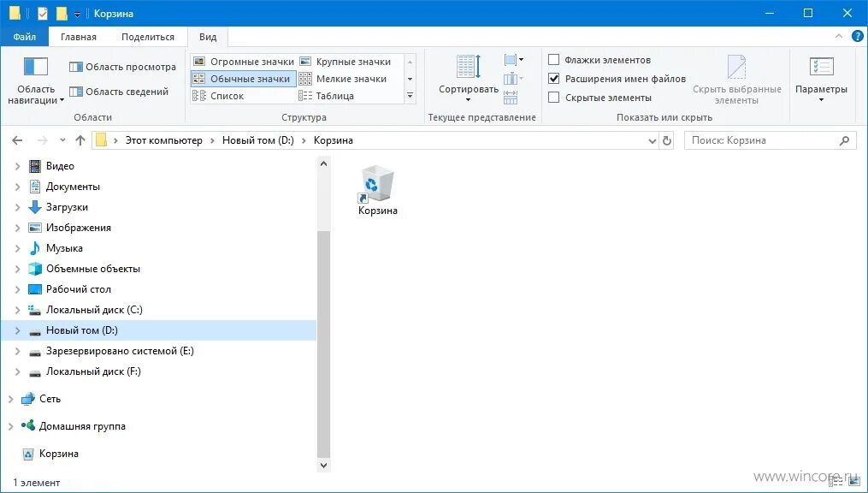Switch to the Главная ribbon tab
This screenshot has width=868, height=493.
(x=78, y=36)
